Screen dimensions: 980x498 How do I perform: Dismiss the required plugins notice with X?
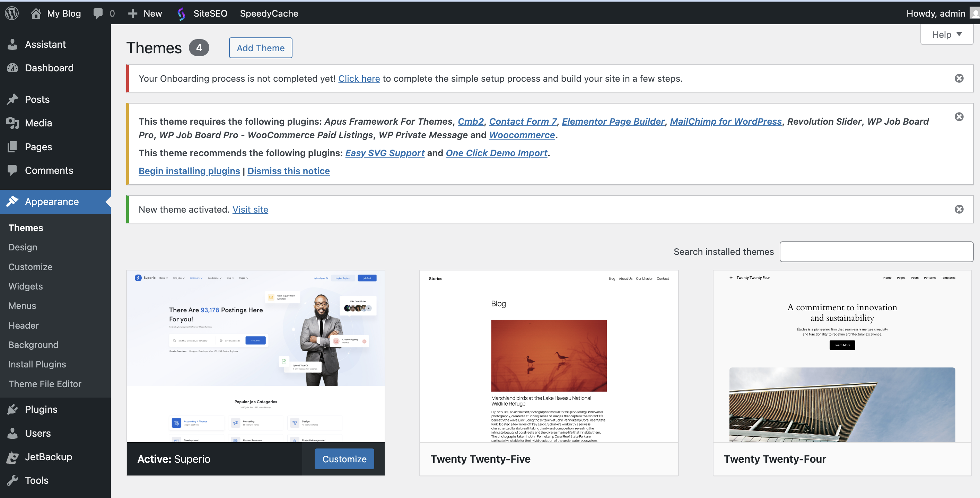click(959, 117)
